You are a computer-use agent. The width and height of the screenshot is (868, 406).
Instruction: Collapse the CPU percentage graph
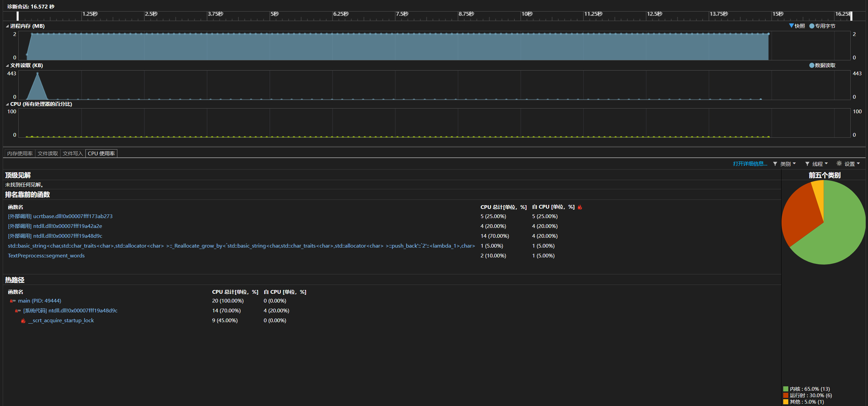pyautogui.click(x=7, y=104)
